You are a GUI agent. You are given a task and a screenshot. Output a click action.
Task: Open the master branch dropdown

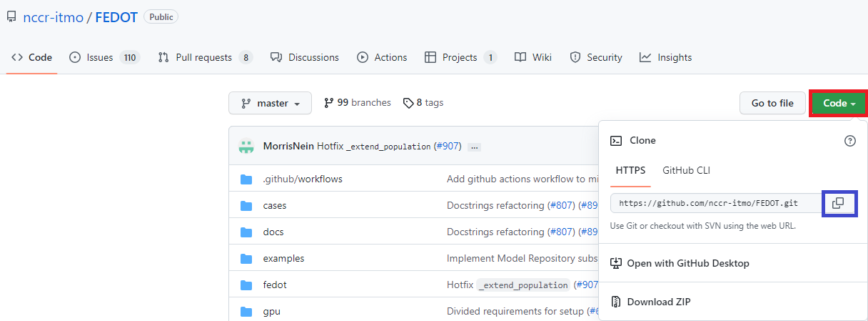[270, 103]
